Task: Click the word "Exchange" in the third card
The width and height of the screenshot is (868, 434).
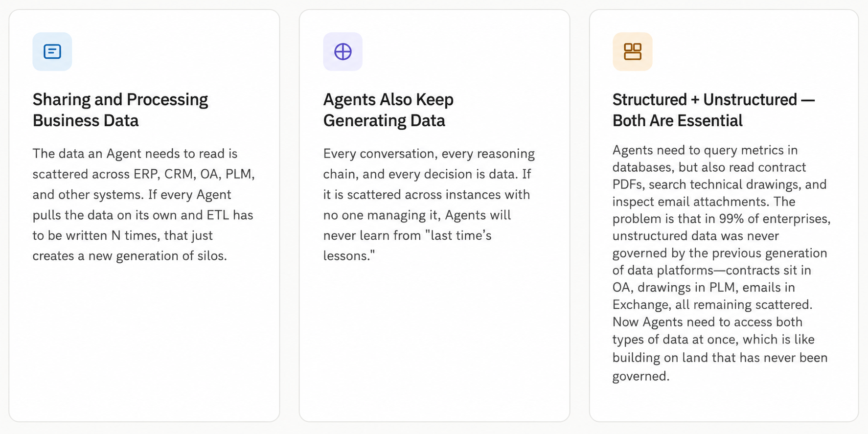Action: (641, 305)
